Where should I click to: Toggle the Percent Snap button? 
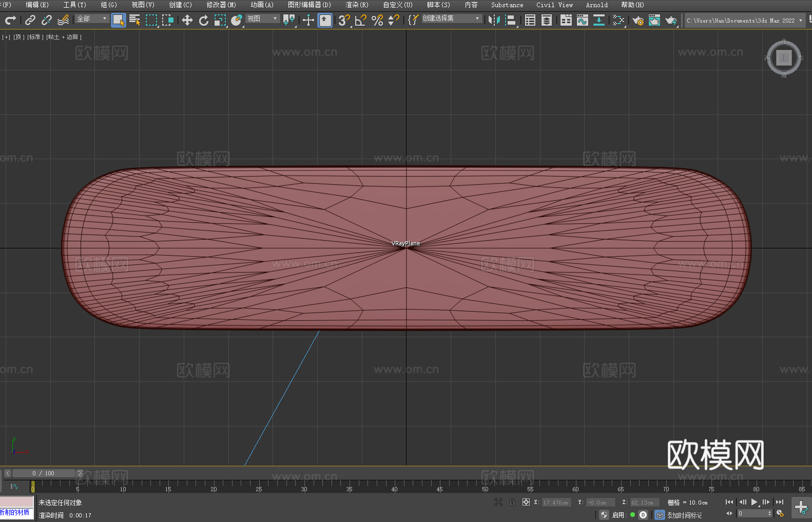tap(377, 20)
